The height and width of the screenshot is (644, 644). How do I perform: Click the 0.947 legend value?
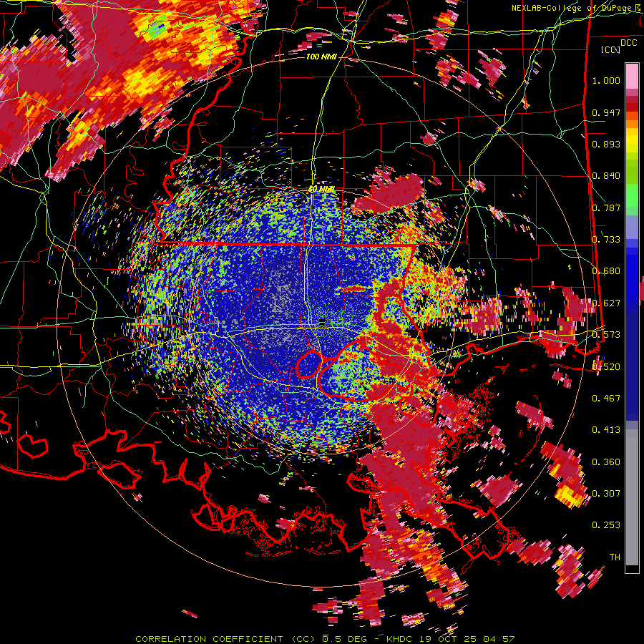pyautogui.click(x=606, y=112)
